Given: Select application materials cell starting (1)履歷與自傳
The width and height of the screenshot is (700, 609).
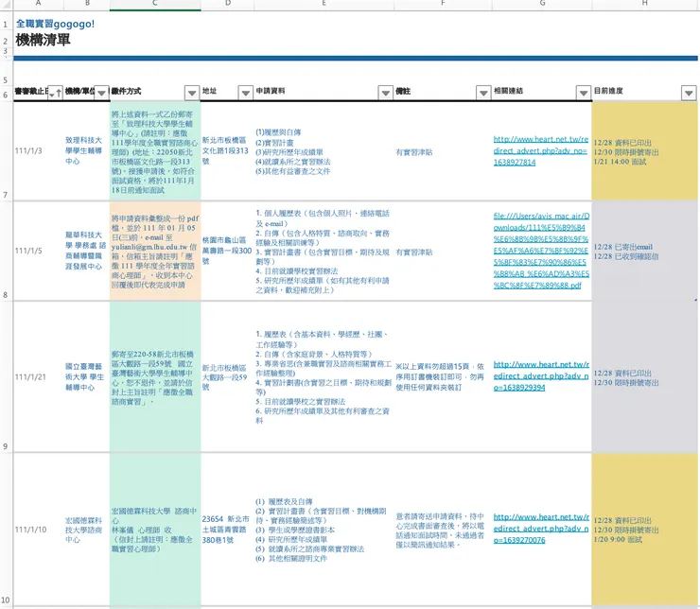Looking at the screenshot, I should click(x=324, y=151).
